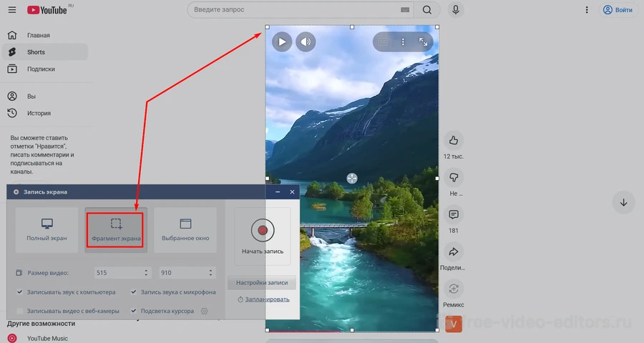
Task: Open the Главная sidebar item
Action: click(x=39, y=35)
